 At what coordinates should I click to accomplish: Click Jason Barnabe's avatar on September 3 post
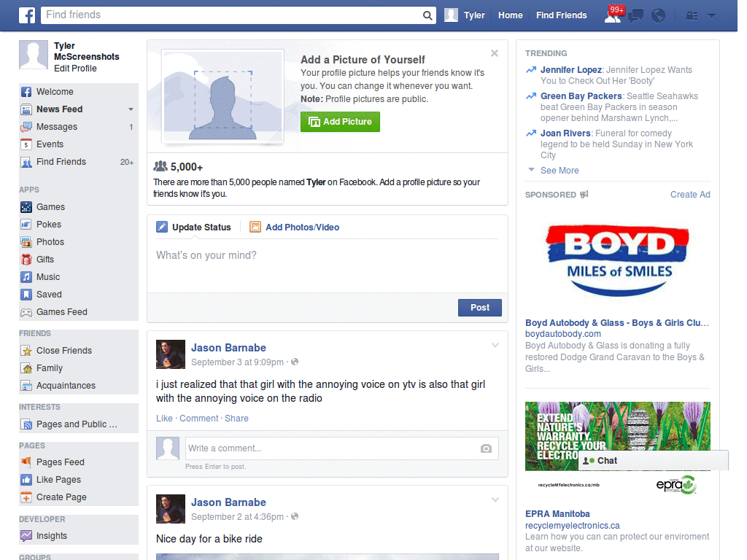coord(171,354)
